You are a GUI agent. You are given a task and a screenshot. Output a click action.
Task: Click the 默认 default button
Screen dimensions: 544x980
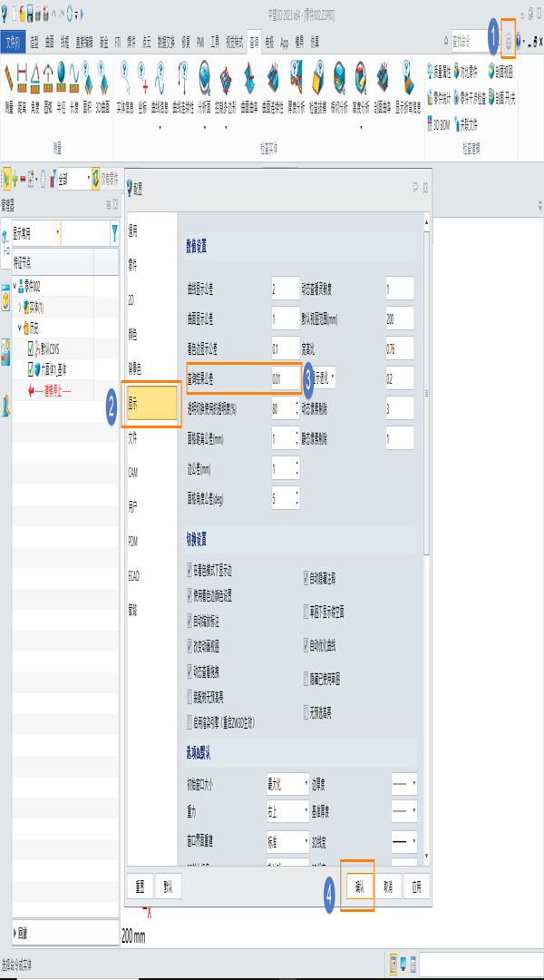[x=168, y=887]
